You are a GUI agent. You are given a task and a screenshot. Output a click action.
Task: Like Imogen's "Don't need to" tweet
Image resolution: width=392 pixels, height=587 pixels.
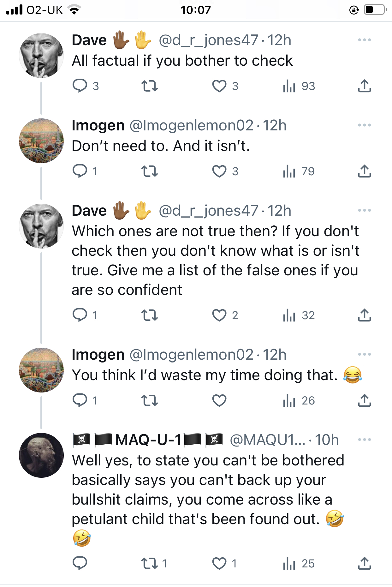point(219,171)
